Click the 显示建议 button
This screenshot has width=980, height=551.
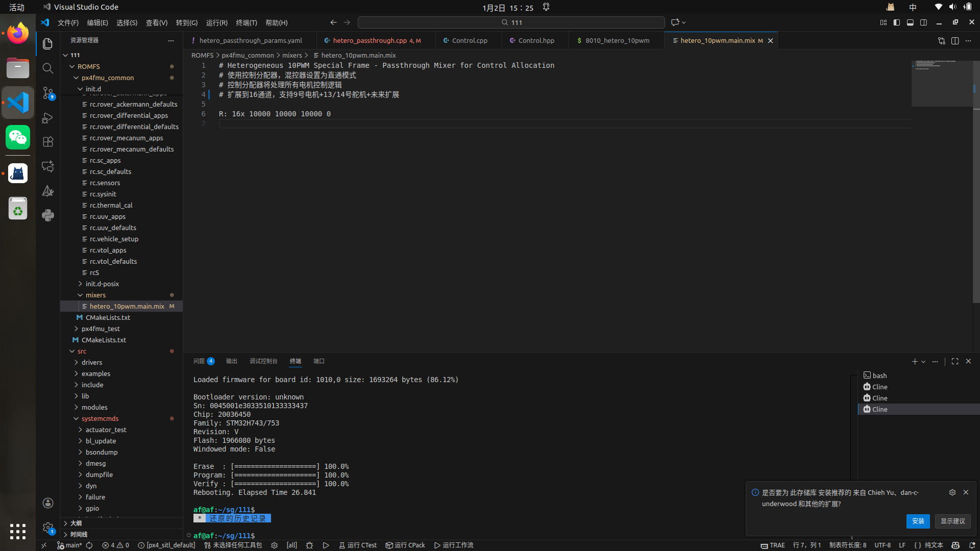click(952, 521)
